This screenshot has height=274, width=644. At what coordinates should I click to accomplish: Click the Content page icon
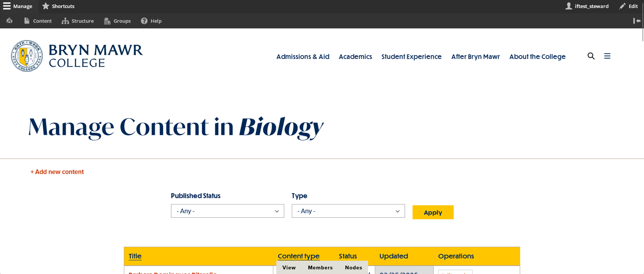[27, 21]
